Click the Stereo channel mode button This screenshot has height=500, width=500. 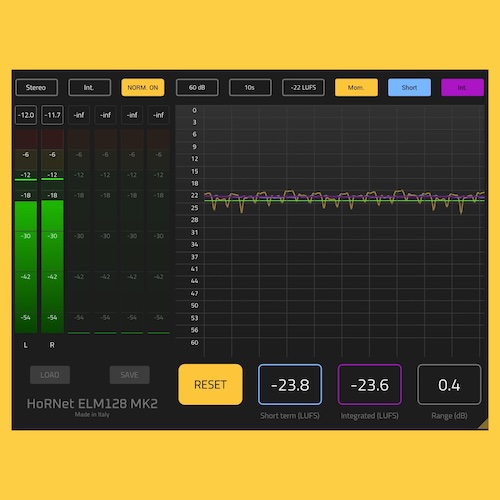coord(36,88)
